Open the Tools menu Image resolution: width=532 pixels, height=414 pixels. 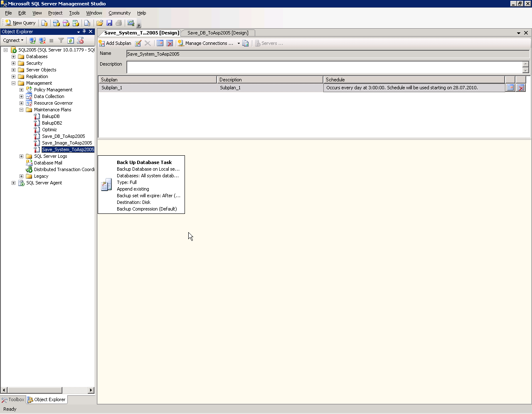(74, 13)
